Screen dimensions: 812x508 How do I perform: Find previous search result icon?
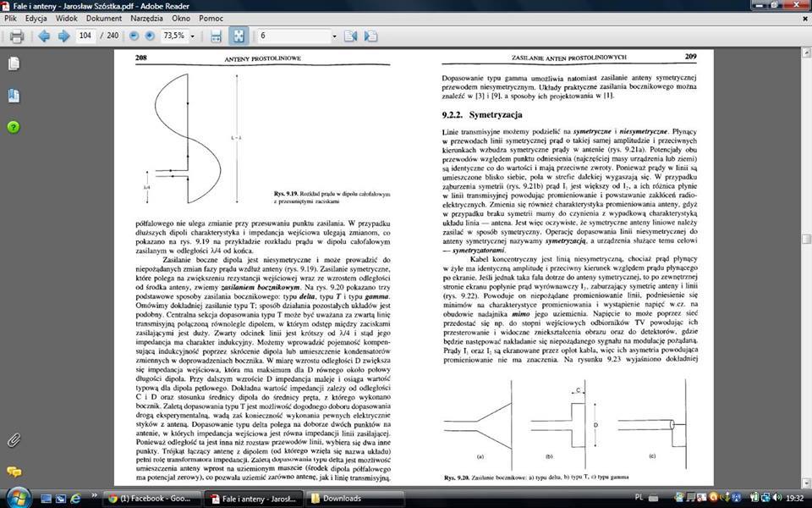[x=350, y=36]
